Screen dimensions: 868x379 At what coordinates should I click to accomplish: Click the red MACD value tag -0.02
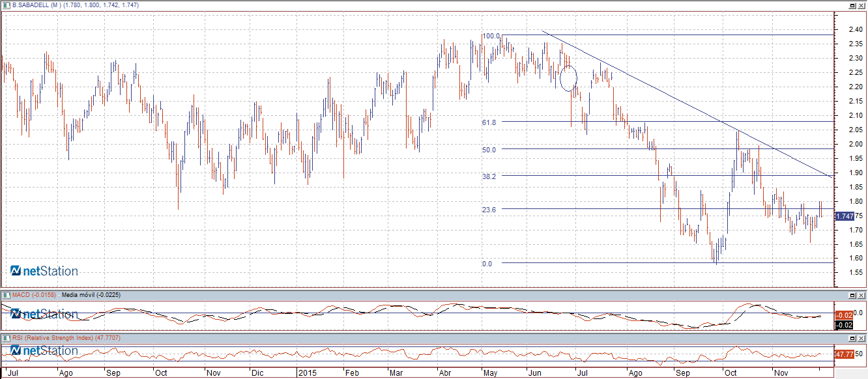[x=844, y=315]
